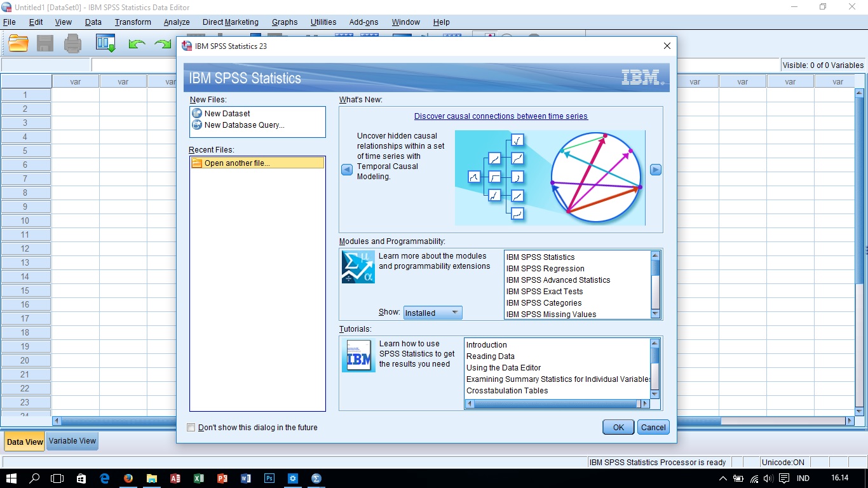Image resolution: width=868 pixels, height=488 pixels.
Task: Open the Action Center notifications icon
Action: coord(784,478)
